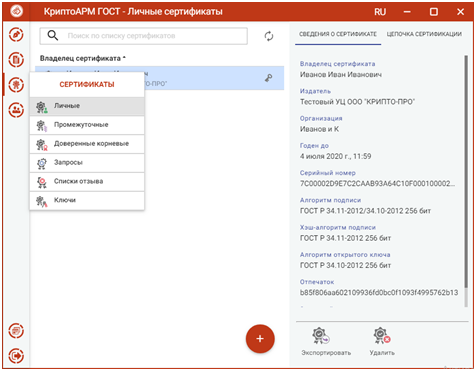Maximize the КриптоАРМ window

(x=434, y=12)
